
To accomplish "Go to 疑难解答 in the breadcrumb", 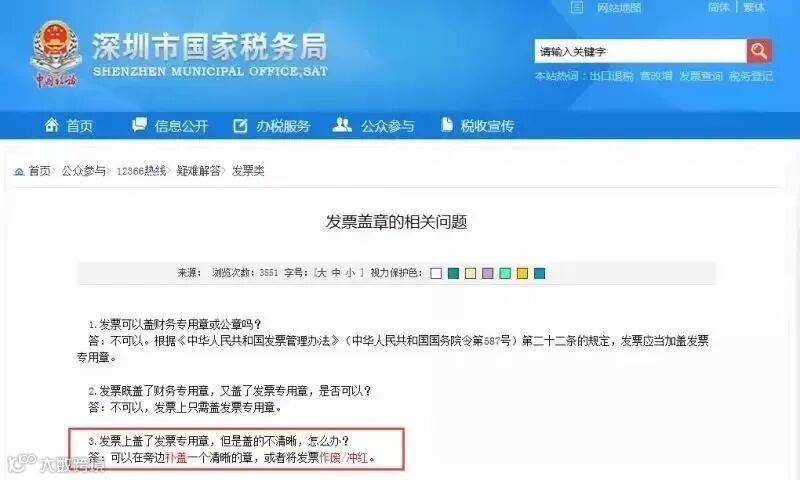I will 198,171.
